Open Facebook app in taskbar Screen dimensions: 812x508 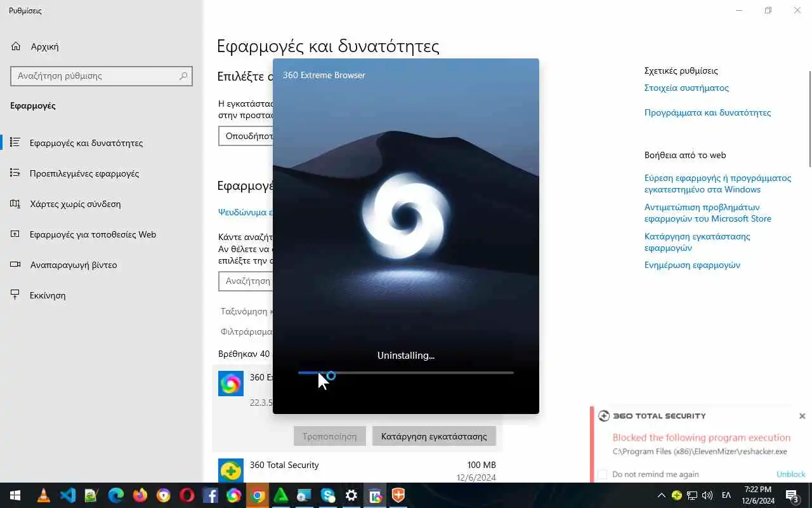tap(210, 495)
